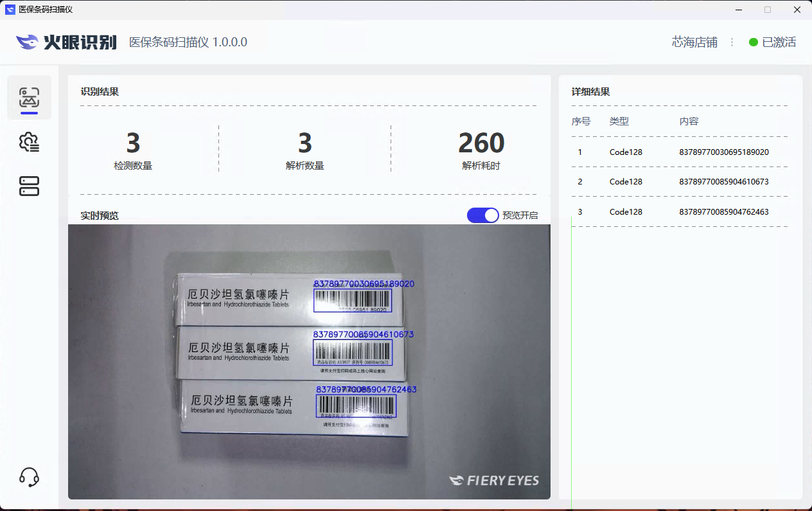Click the 解析耗时 value 260
Image resolution: width=812 pixels, height=511 pixels.
pyautogui.click(x=481, y=143)
